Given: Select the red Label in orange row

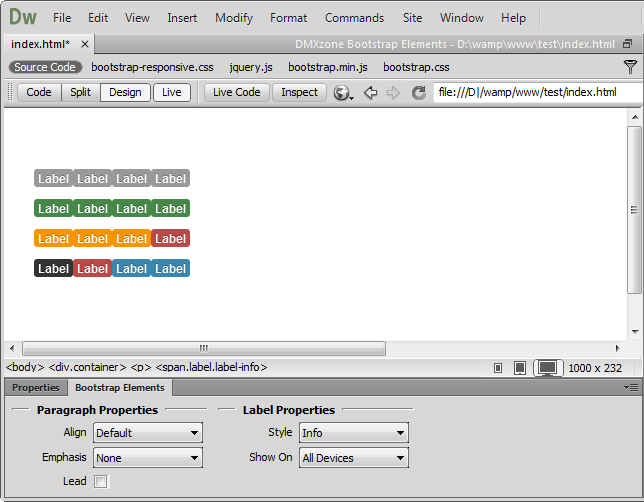Looking at the screenshot, I should 170,238.
